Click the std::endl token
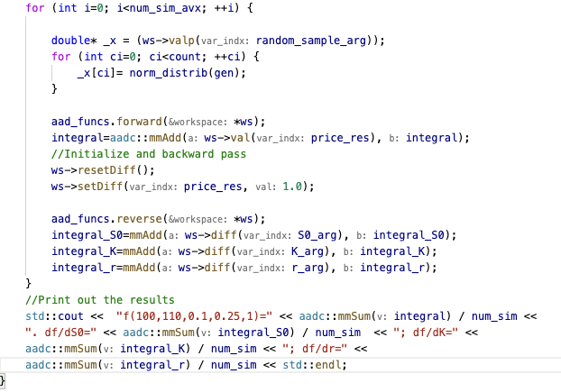This screenshot has width=561, height=392. (311, 364)
